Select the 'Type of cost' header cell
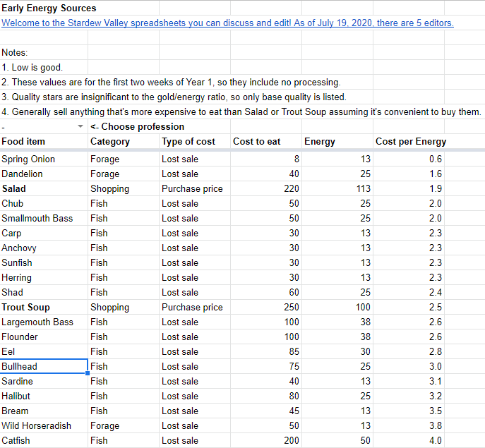 pyautogui.click(x=188, y=141)
